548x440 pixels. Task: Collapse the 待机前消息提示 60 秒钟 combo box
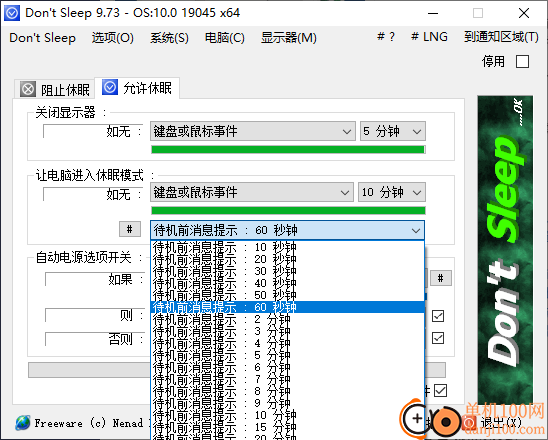[287, 230]
